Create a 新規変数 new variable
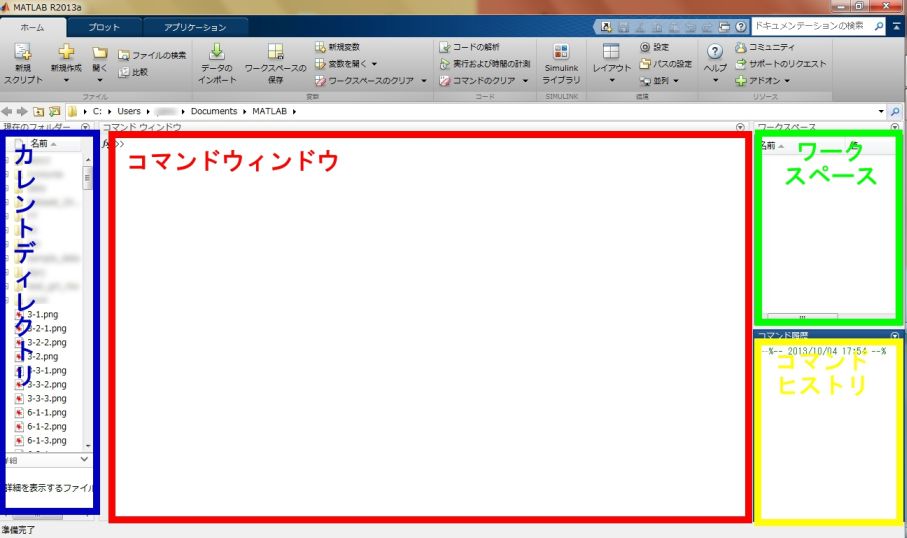This screenshot has width=907, height=538. (337, 47)
